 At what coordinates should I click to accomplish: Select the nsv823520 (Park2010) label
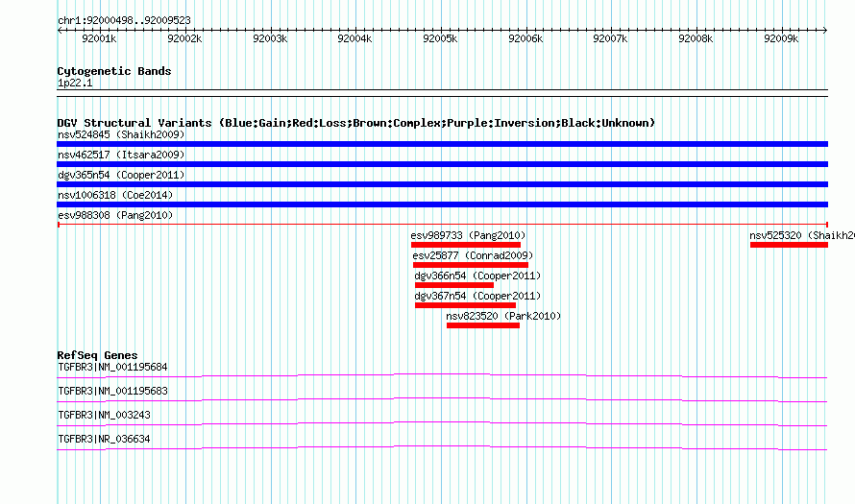tap(503, 316)
